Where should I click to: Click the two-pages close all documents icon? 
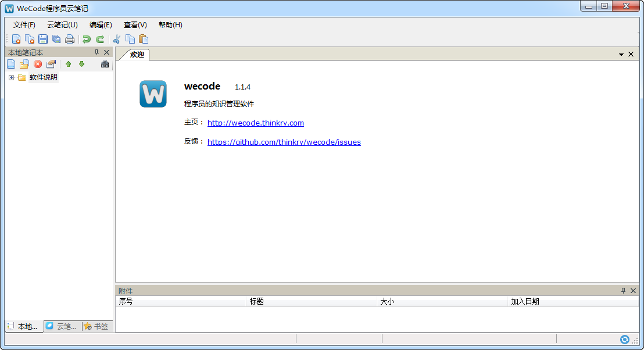tap(30, 39)
